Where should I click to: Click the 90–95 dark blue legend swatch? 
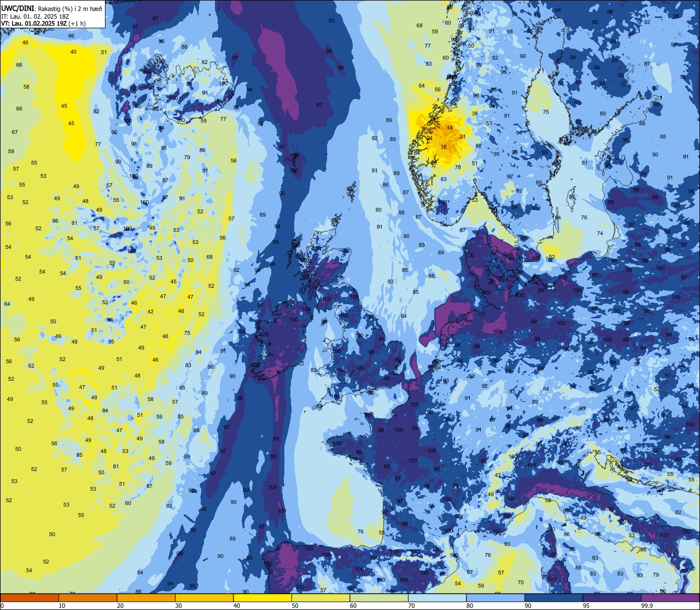[553, 597]
